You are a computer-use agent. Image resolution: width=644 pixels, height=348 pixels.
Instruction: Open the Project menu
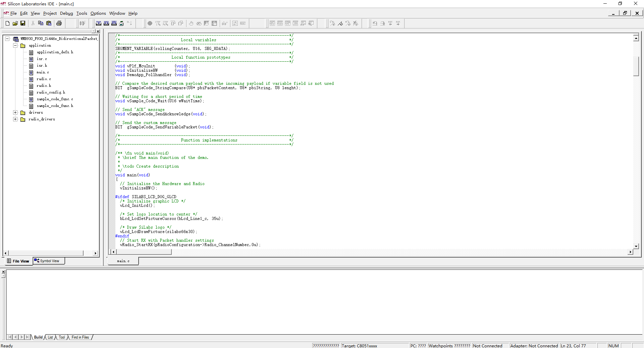pos(50,13)
